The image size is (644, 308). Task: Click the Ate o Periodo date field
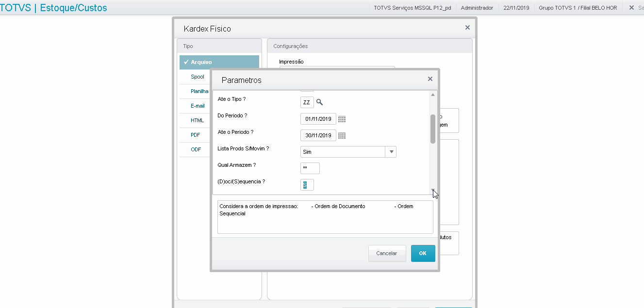318,135
